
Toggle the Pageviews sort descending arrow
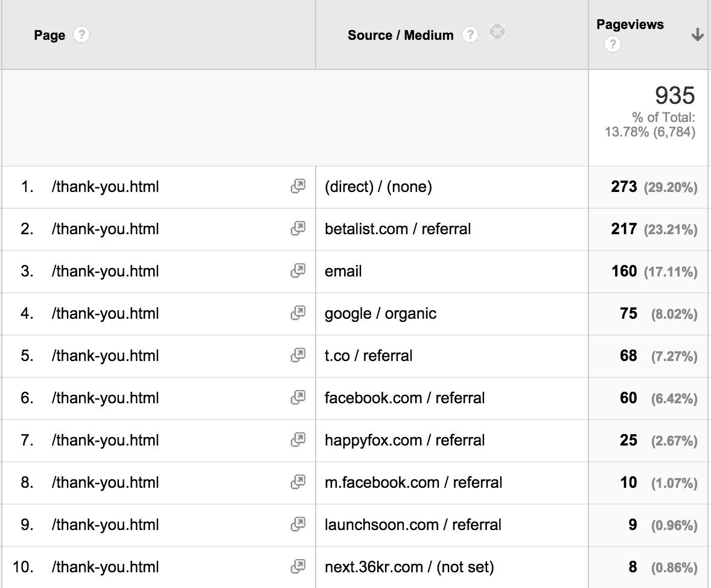(697, 35)
